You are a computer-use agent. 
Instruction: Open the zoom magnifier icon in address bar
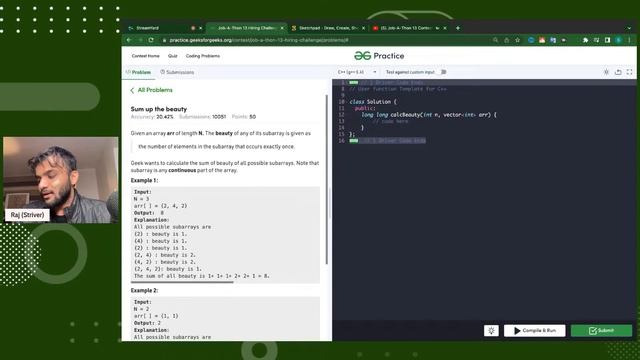tap(496, 40)
